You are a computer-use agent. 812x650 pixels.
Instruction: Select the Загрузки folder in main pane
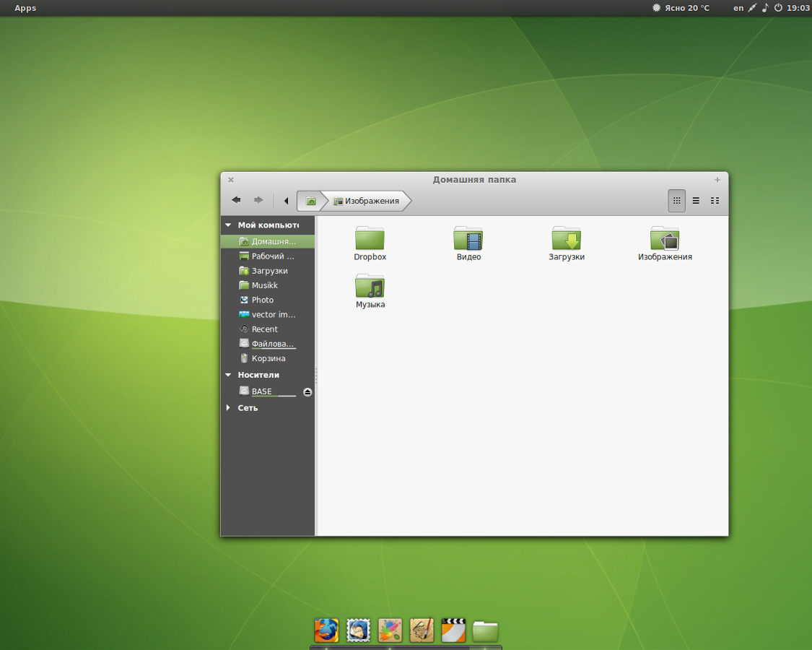tap(567, 243)
